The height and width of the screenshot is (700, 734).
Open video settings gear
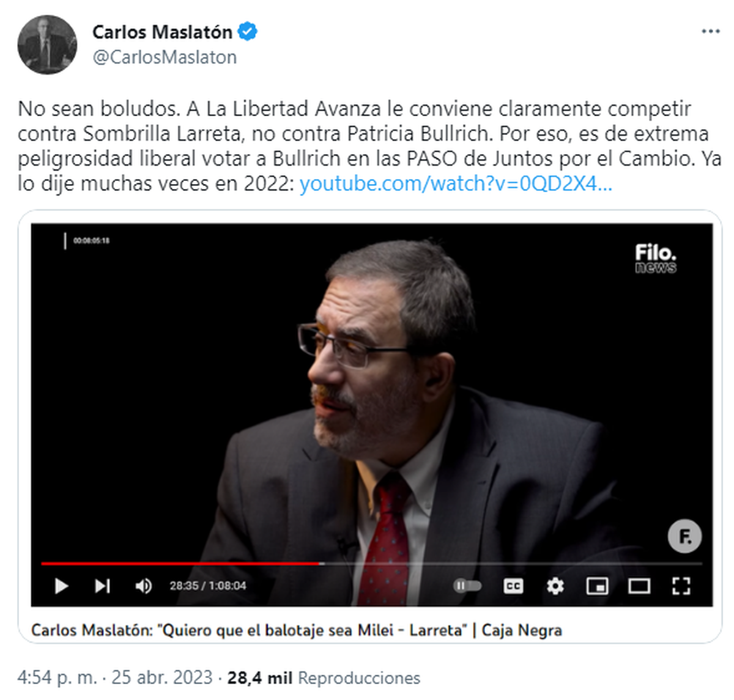555,586
